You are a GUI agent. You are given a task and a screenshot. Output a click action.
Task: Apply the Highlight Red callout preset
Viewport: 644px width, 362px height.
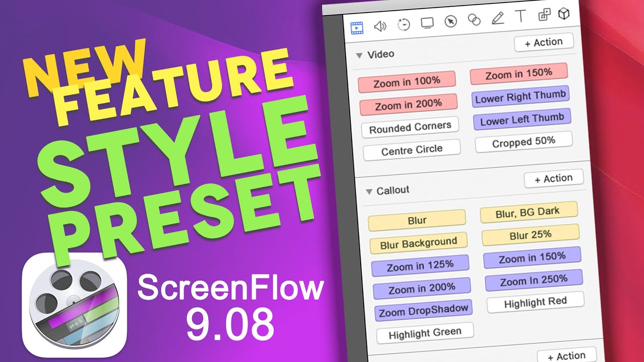[535, 302]
